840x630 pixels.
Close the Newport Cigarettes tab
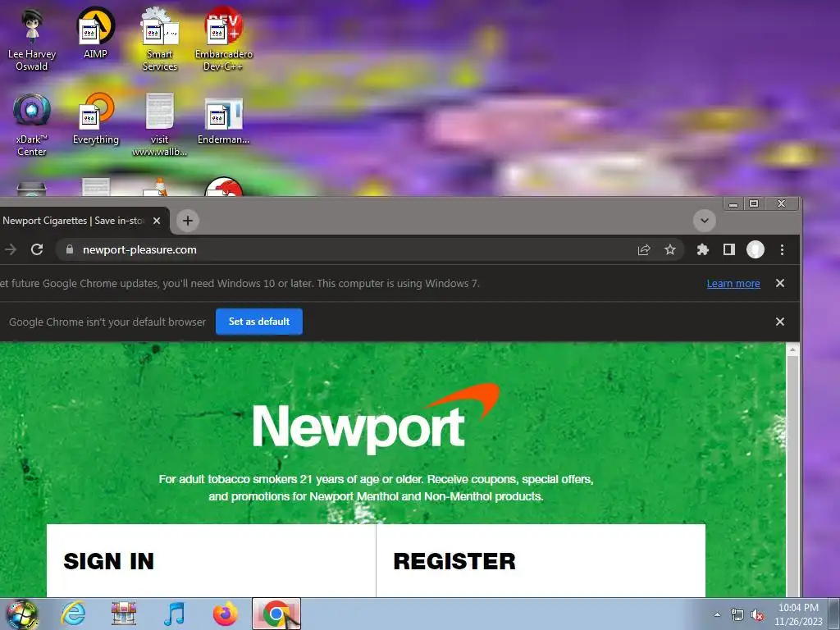157,221
